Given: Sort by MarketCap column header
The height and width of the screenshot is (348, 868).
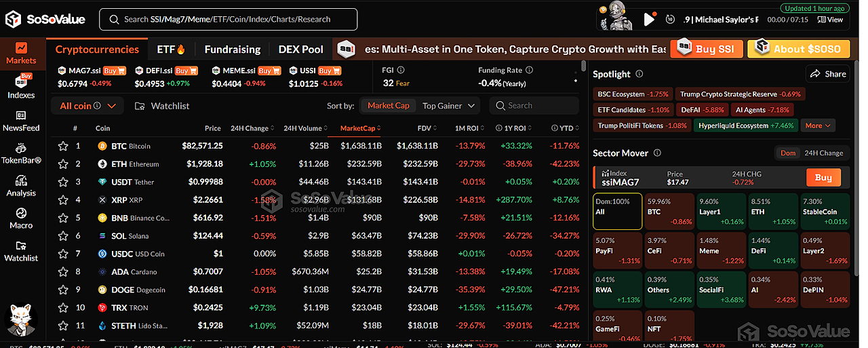Looking at the screenshot, I should click(x=361, y=128).
